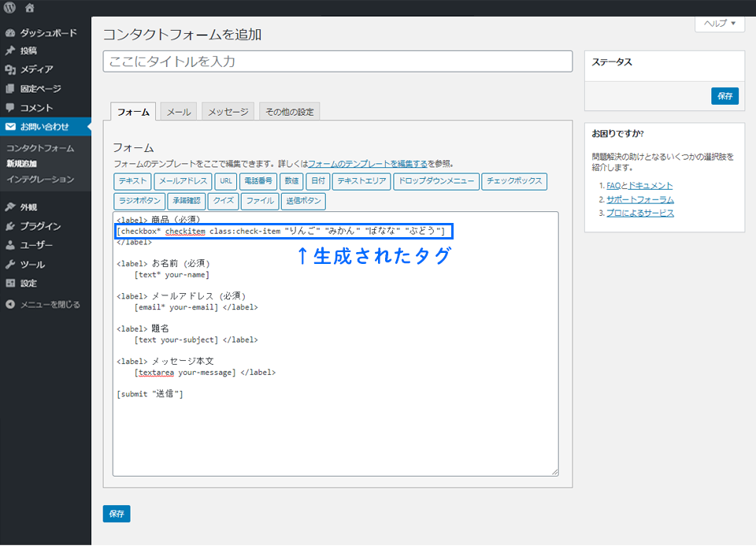
Task: Expand the ヘルプ dropdown panel
Action: pos(719,24)
